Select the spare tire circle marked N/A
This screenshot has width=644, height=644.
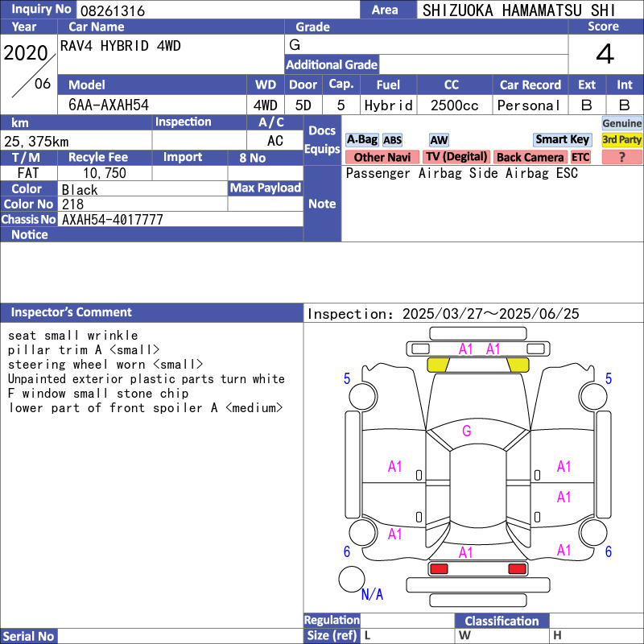point(351,580)
